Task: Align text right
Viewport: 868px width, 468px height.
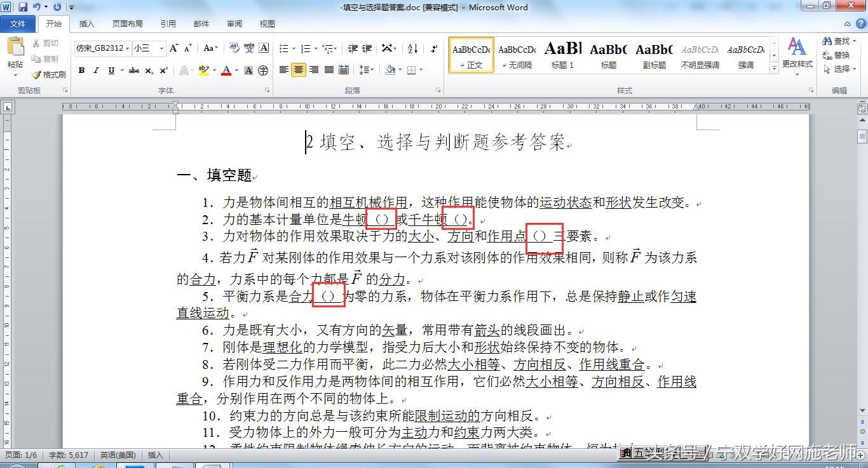Action: (x=314, y=70)
